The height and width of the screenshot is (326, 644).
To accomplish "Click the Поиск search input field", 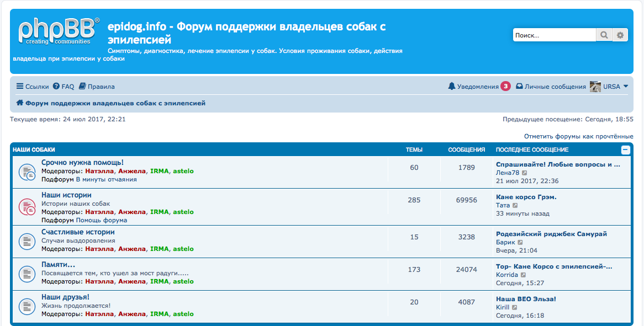I will click(554, 35).
